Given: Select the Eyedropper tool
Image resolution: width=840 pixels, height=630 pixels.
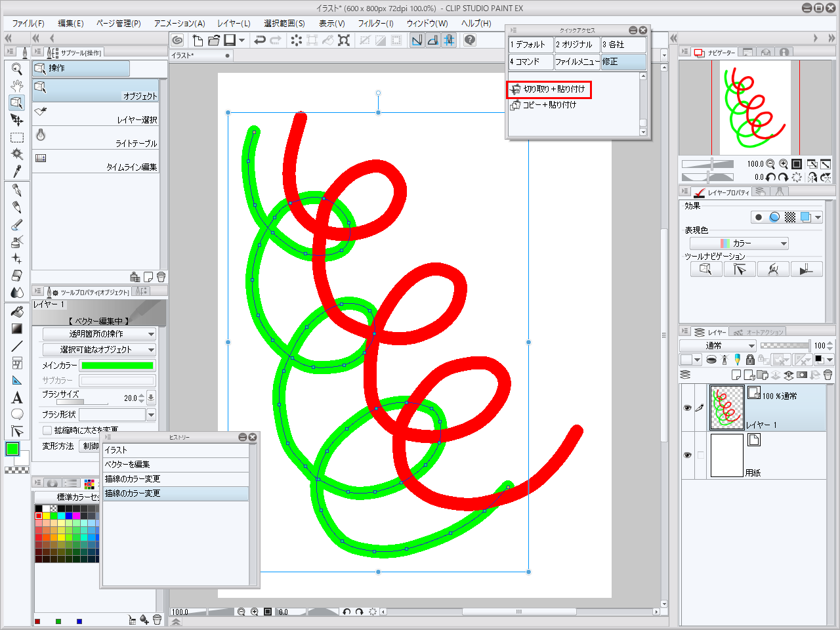Looking at the screenshot, I should pyautogui.click(x=17, y=171).
